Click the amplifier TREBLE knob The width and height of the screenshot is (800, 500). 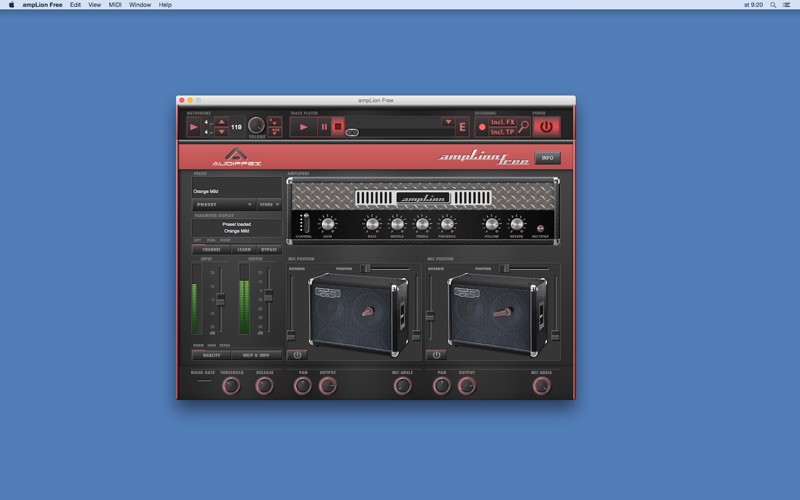(x=422, y=224)
